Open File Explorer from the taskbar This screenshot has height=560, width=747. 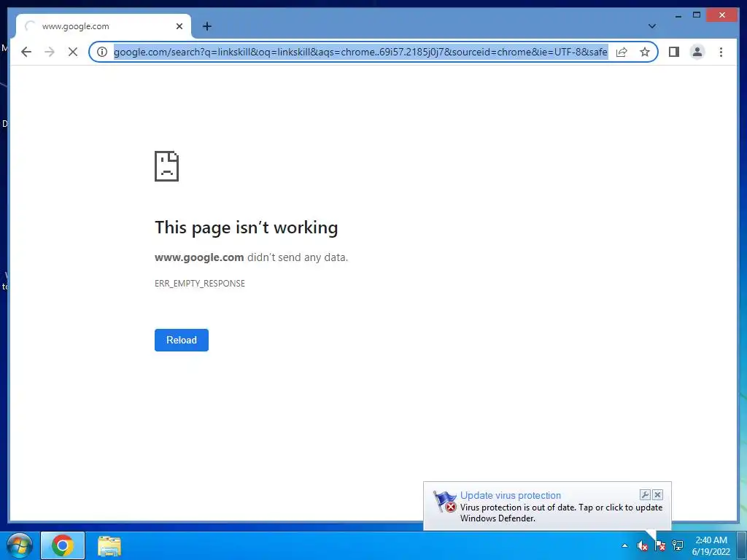point(109,545)
